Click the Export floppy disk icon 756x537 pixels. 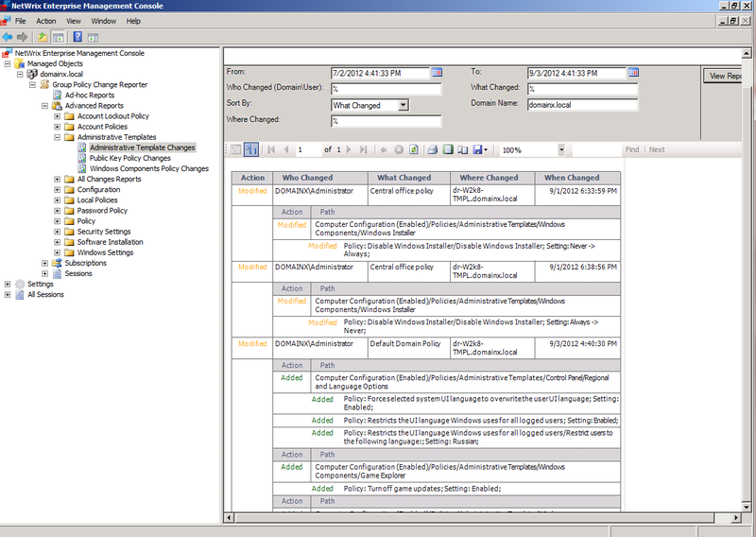click(x=478, y=150)
